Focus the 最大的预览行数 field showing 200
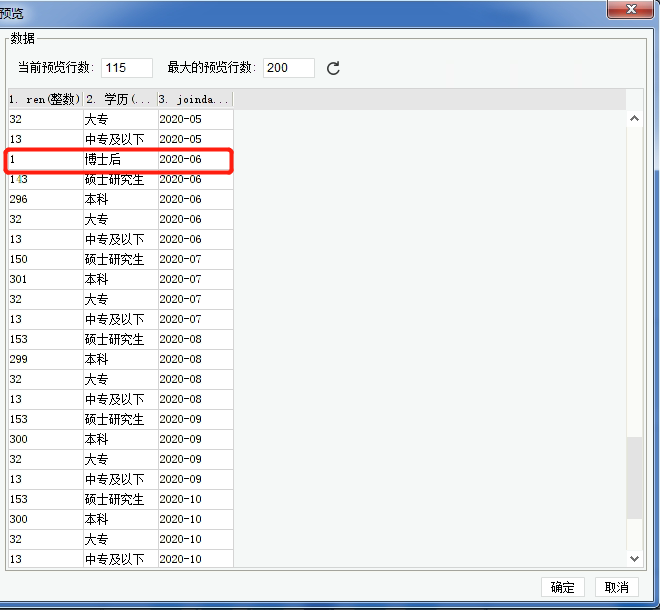 click(289, 68)
